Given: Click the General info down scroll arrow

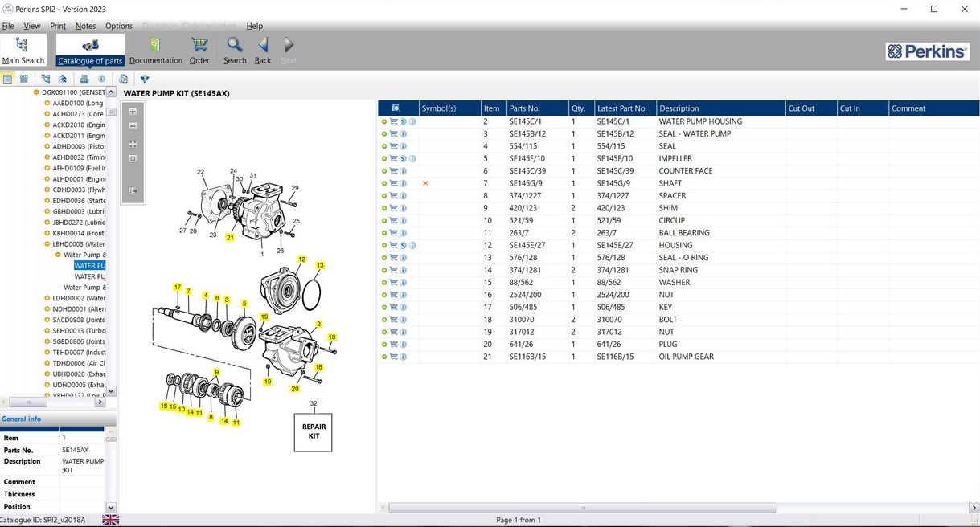Looking at the screenshot, I should click(x=111, y=507).
